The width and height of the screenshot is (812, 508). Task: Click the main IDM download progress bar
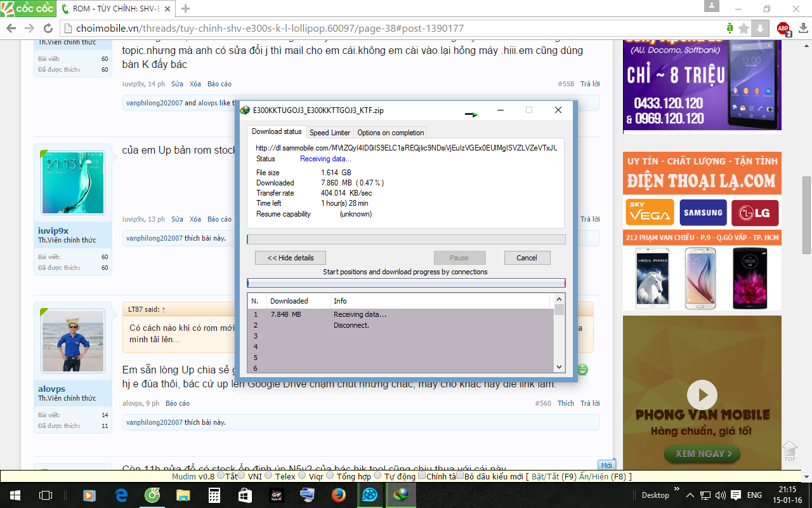pos(406,239)
